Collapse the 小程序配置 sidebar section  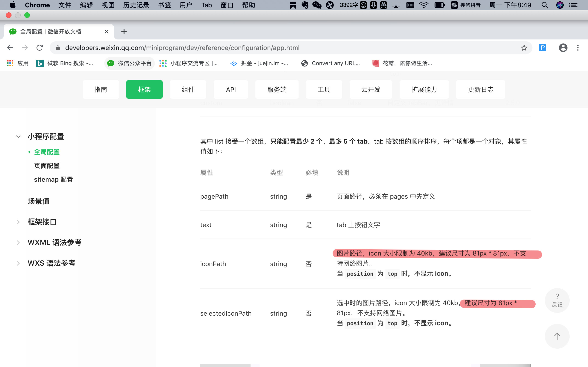tap(18, 137)
